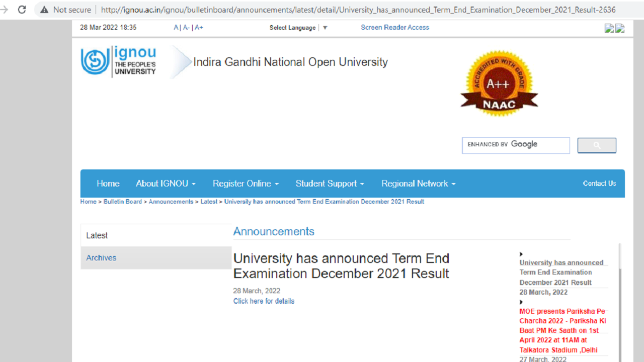Image resolution: width=644 pixels, height=362 pixels.
Task: Set normal font size with A
Action: coord(176,28)
